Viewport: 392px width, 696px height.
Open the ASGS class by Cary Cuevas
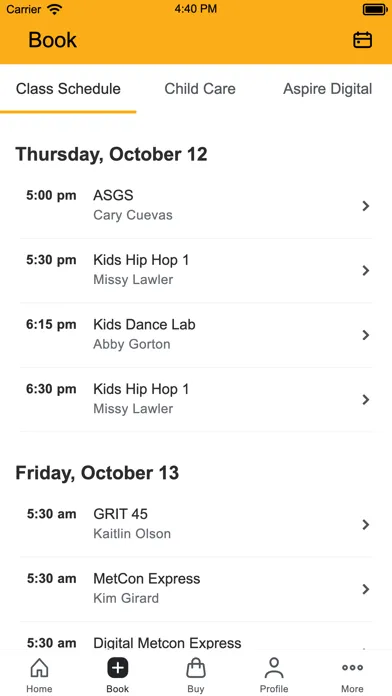coord(196,206)
